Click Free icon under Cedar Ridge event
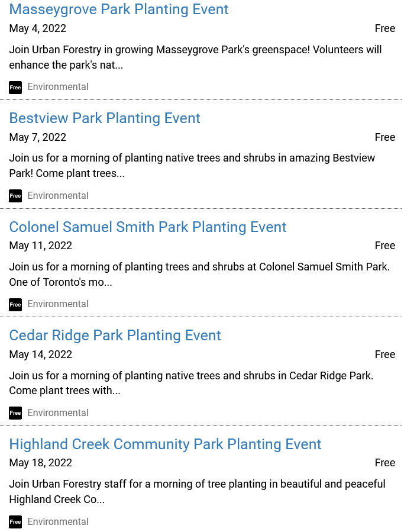Screen dimensions: 404x532 pos(15,413)
